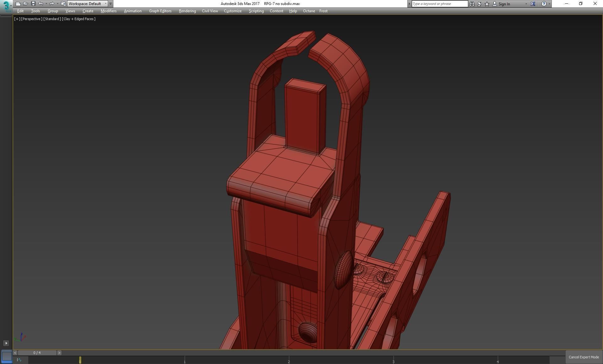Viewport: 603px width, 364px height.
Task: Click the binoculars search icon
Action: (472, 4)
